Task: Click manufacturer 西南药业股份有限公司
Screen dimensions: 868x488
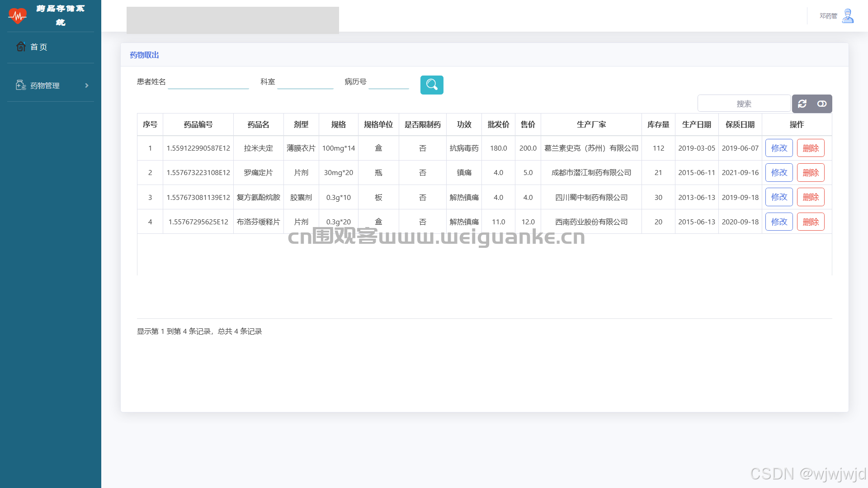Action: [x=591, y=222]
